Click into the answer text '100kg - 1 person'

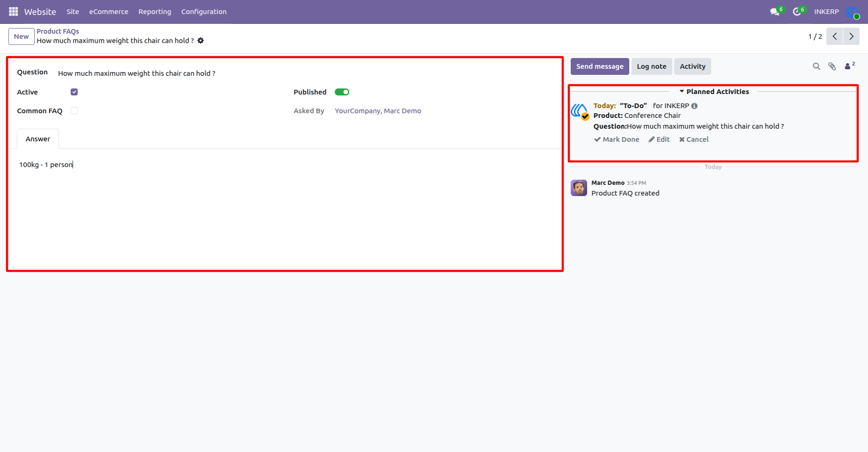(46, 165)
